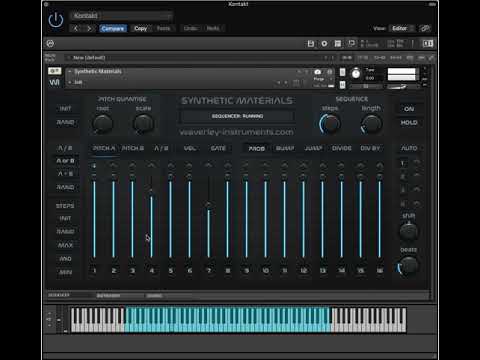Click the plugin power bypass icon

tap(56, 21)
